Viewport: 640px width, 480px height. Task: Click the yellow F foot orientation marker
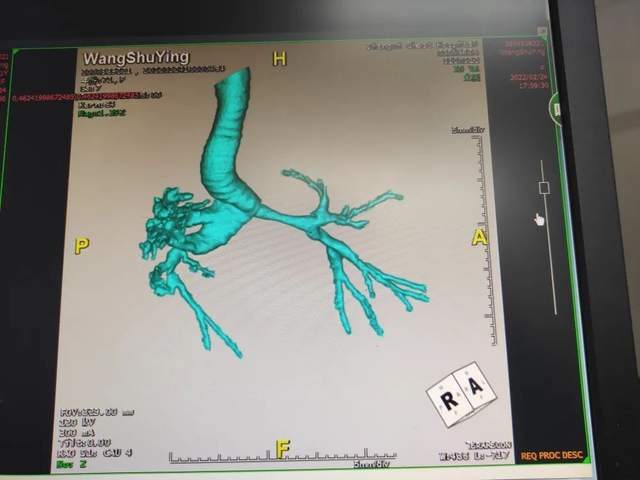click(x=283, y=449)
